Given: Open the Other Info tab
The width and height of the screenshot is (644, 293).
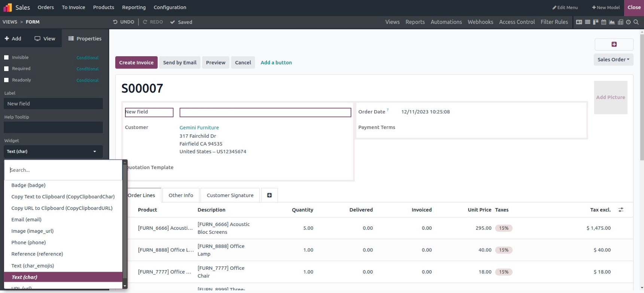Looking at the screenshot, I should click(x=181, y=195).
